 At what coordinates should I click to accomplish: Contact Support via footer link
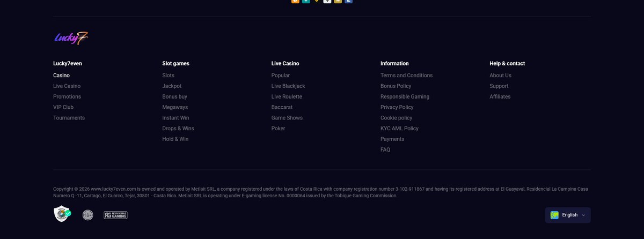click(x=499, y=86)
